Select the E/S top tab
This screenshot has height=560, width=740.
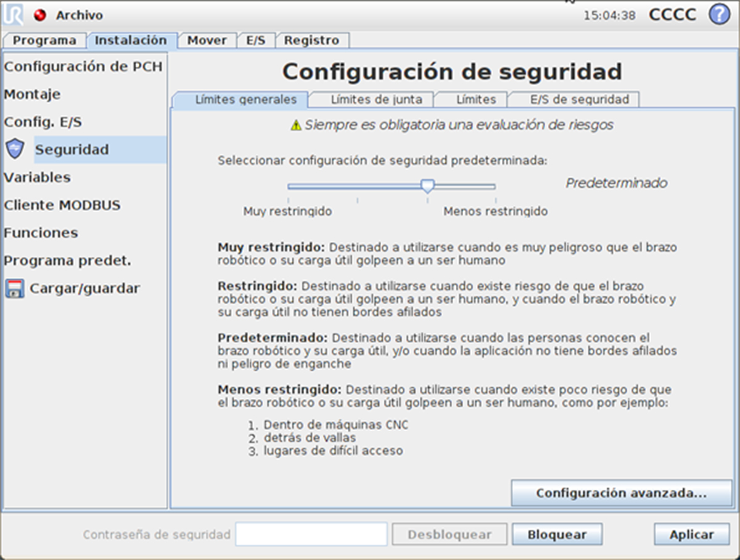(x=255, y=40)
